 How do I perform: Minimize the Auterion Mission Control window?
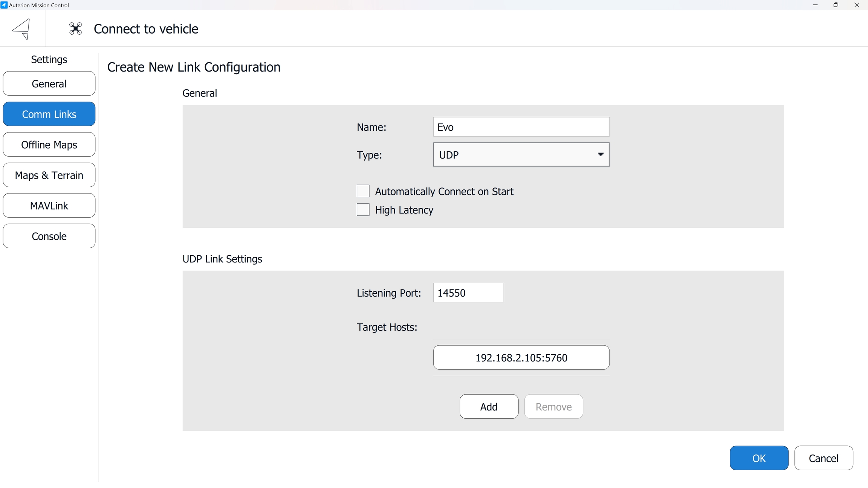click(x=815, y=5)
